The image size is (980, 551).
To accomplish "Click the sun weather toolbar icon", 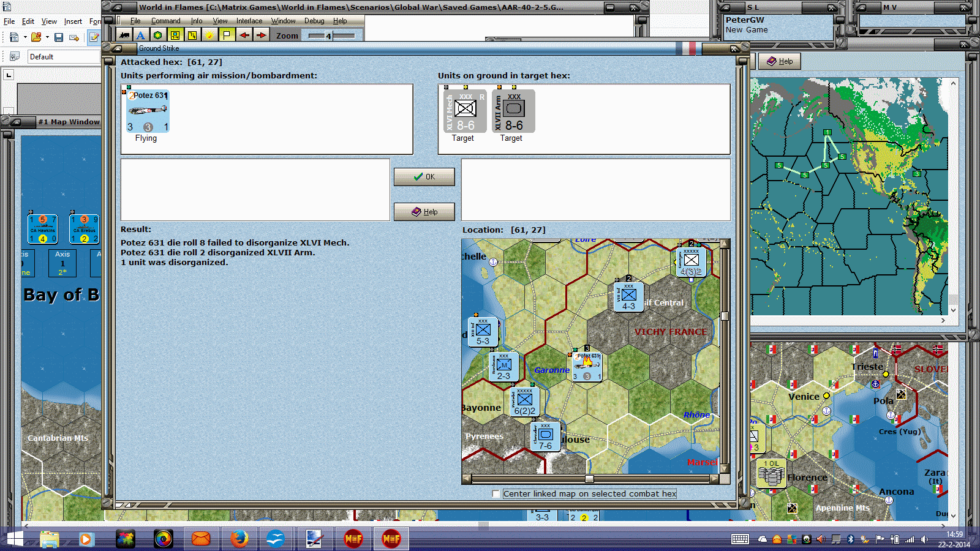I will point(209,36).
